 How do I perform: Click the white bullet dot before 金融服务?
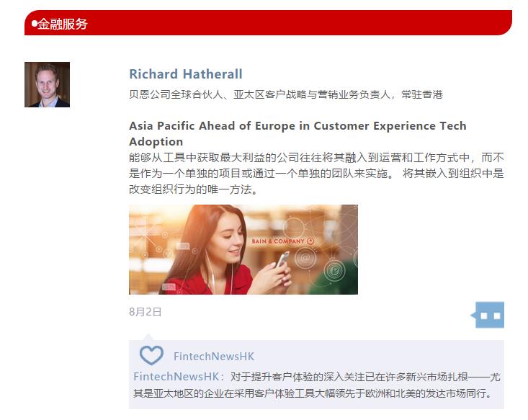coord(35,24)
